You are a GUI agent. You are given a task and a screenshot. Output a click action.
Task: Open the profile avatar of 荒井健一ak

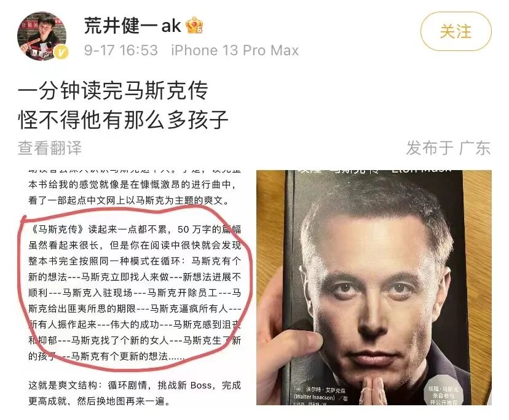(42, 36)
